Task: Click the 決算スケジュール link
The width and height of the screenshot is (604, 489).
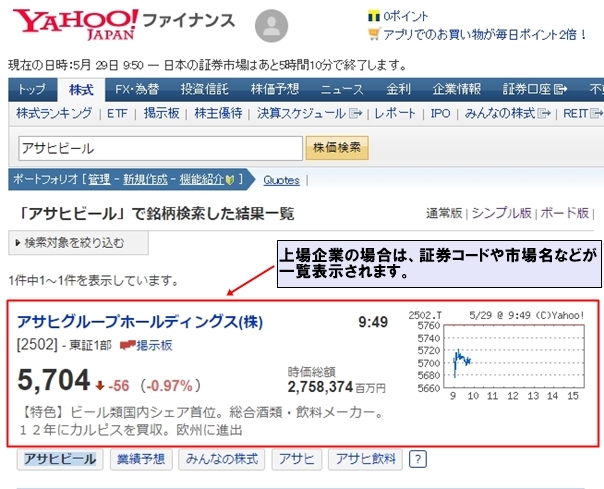Action: 301,113
